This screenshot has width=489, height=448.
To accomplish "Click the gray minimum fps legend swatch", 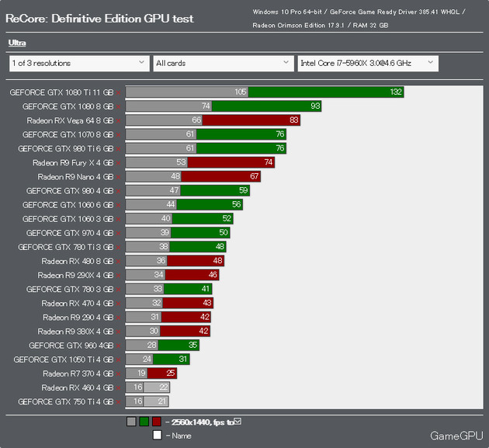I will point(131,422).
